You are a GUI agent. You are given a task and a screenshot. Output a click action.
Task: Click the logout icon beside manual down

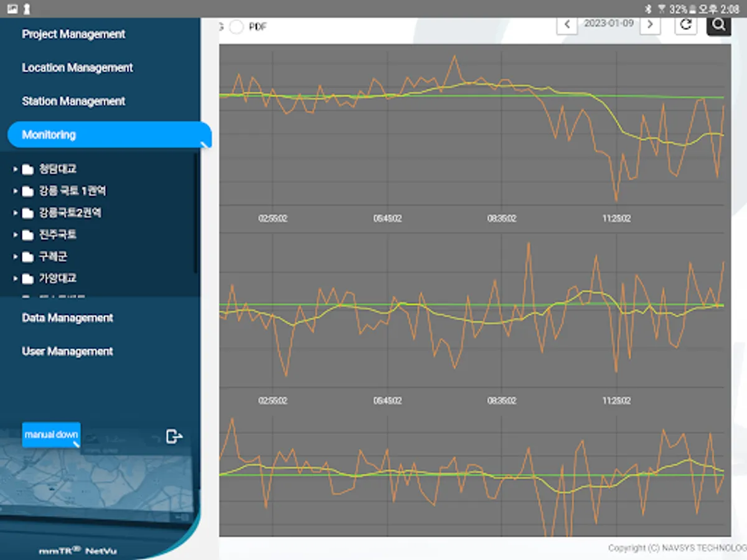click(174, 437)
